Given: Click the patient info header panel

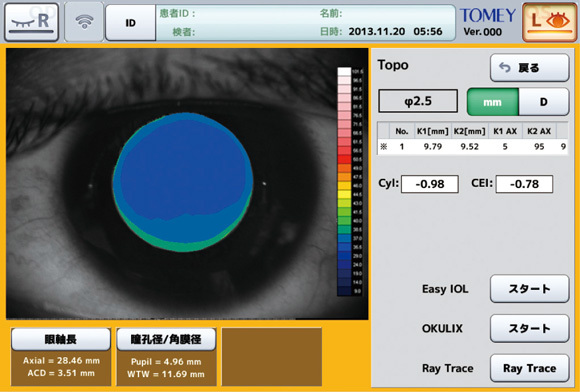Looking at the screenshot, I should (306, 23).
